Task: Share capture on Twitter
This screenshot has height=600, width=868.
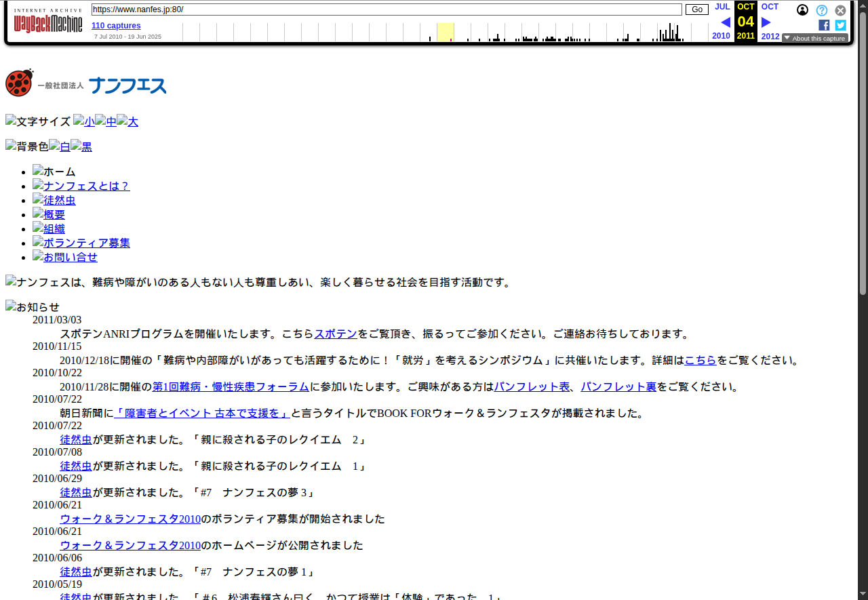Action: coord(840,25)
